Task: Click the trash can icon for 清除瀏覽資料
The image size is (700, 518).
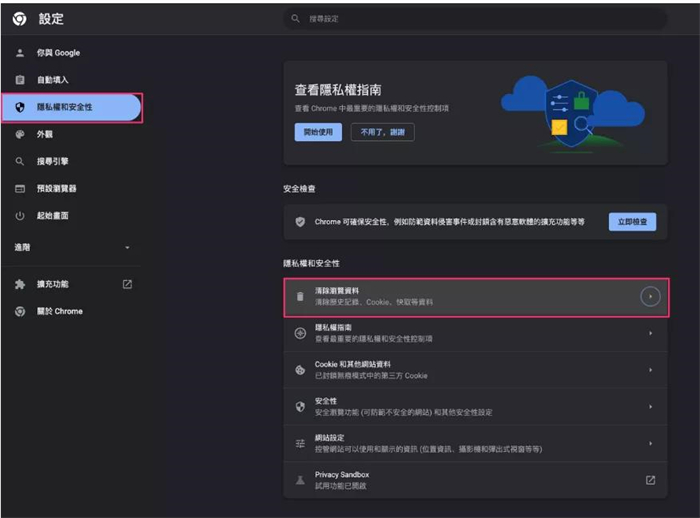Action: point(300,297)
